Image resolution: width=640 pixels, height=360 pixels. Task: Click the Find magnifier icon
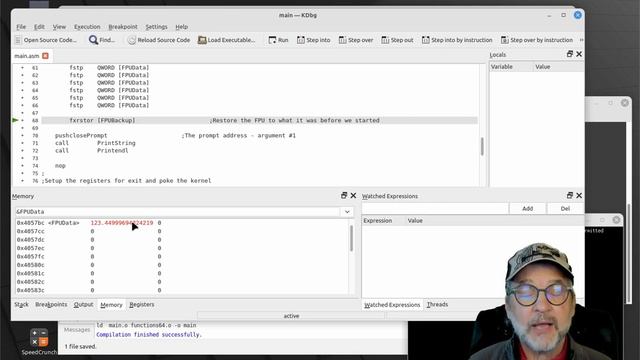point(93,40)
